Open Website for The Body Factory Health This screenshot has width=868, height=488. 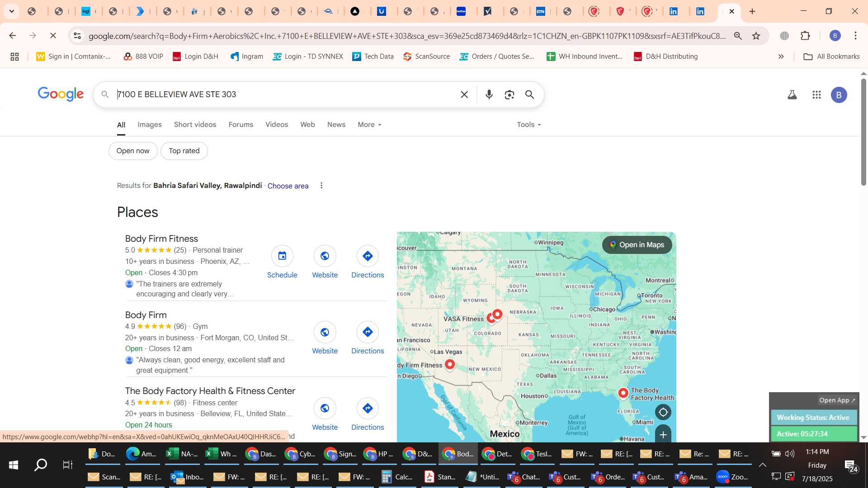coord(325,408)
